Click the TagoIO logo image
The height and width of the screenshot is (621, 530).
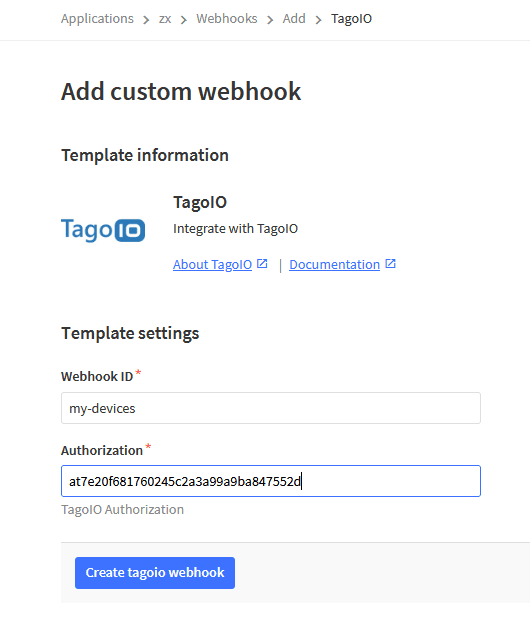103,230
